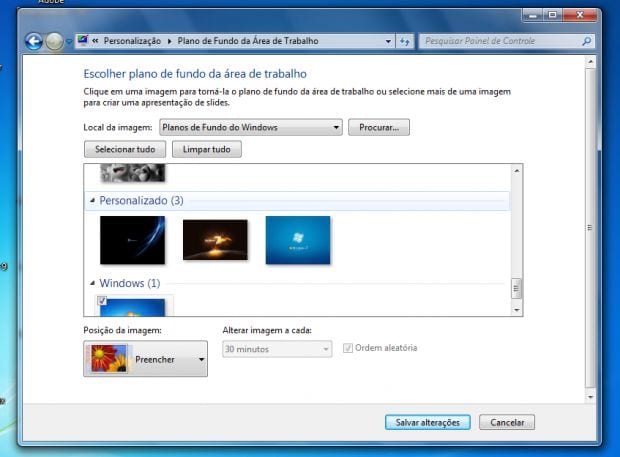Open the Personalização breadcrumb
This screenshot has width=620, height=457.
[132, 41]
